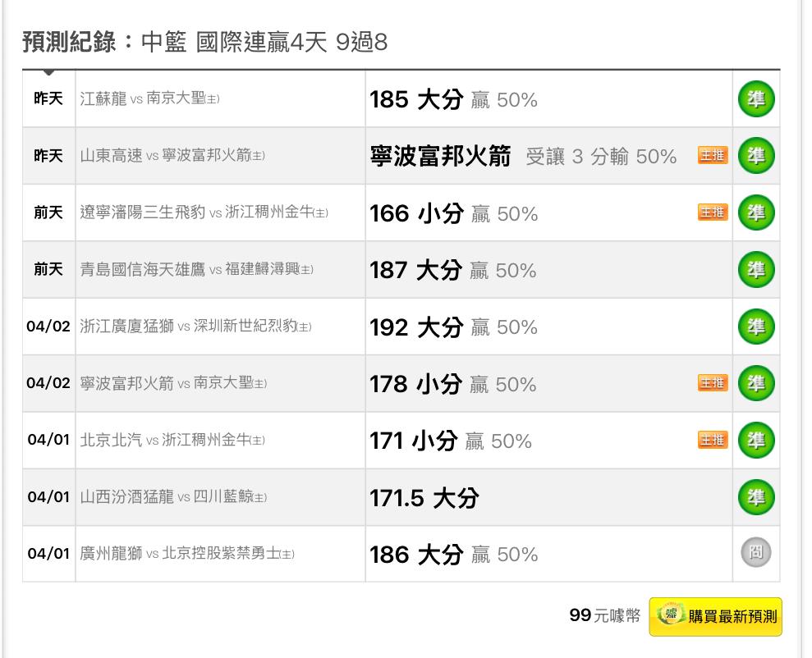Open 北京北汽 vs 浙江稠州金牛 matchup
812x658 pixels.
[x=172, y=441]
